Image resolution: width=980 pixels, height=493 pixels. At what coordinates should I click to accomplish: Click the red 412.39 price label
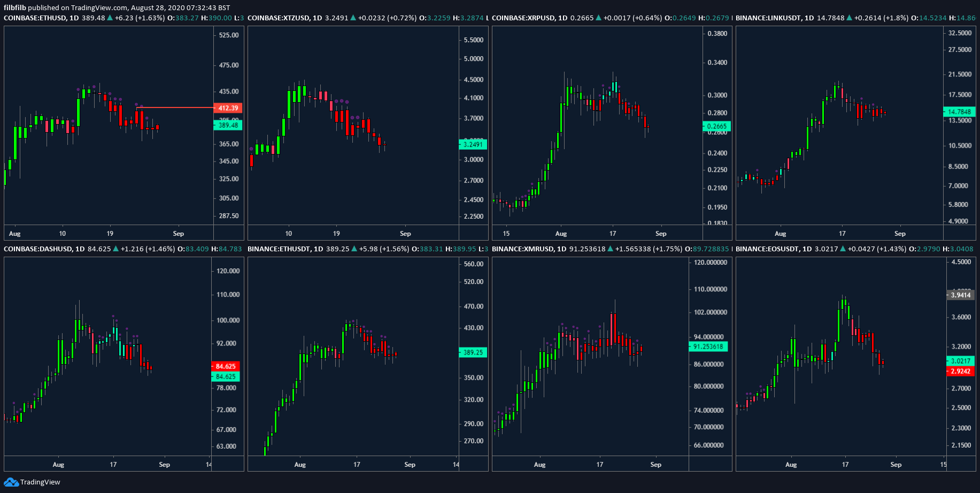[228, 108]
